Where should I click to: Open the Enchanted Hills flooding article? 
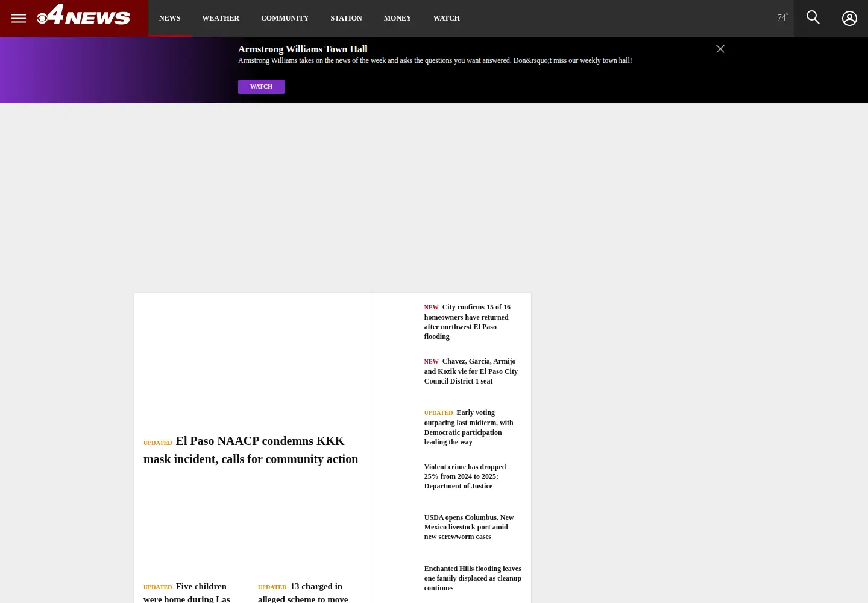[473, 578]
